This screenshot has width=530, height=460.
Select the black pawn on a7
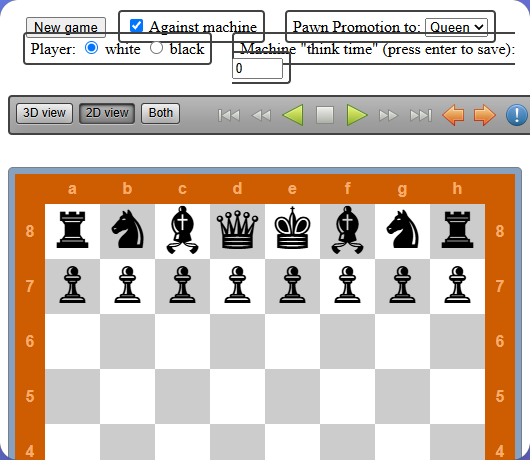pos(72,286)
